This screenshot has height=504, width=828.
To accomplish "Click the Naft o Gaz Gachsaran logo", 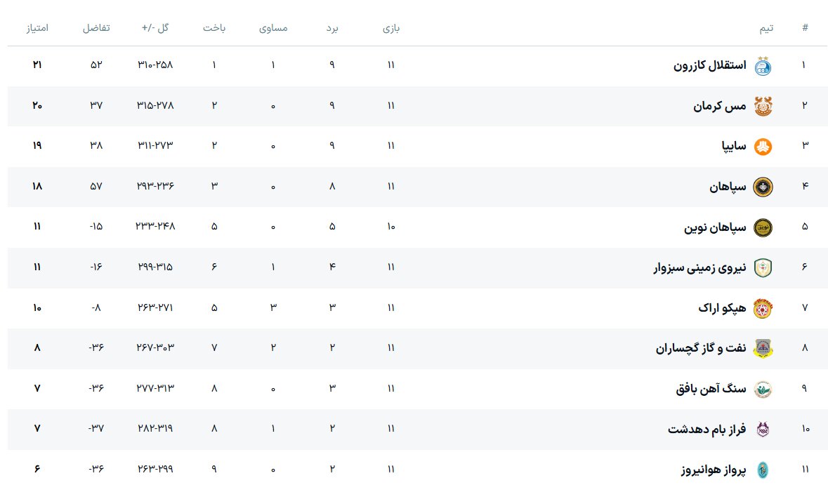I will coord(763,349).
